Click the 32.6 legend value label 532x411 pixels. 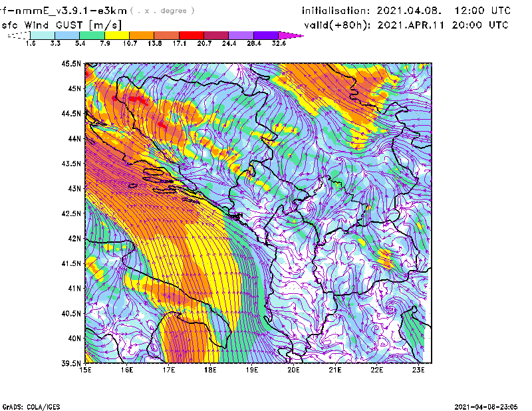279,44
